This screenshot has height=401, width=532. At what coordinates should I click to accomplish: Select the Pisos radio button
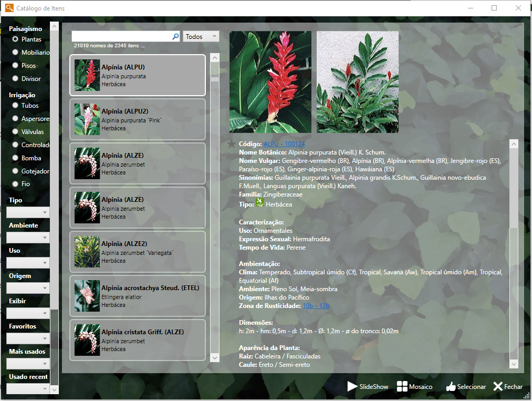tap(15, 66)
